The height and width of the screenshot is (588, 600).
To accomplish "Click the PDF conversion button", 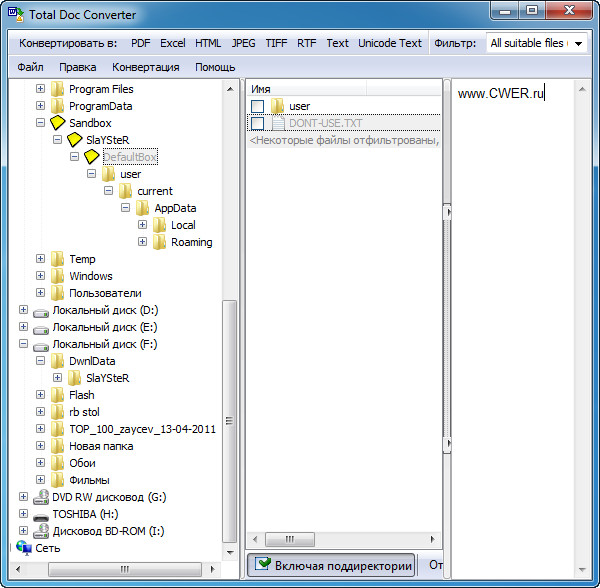I will tap(141, 43).
